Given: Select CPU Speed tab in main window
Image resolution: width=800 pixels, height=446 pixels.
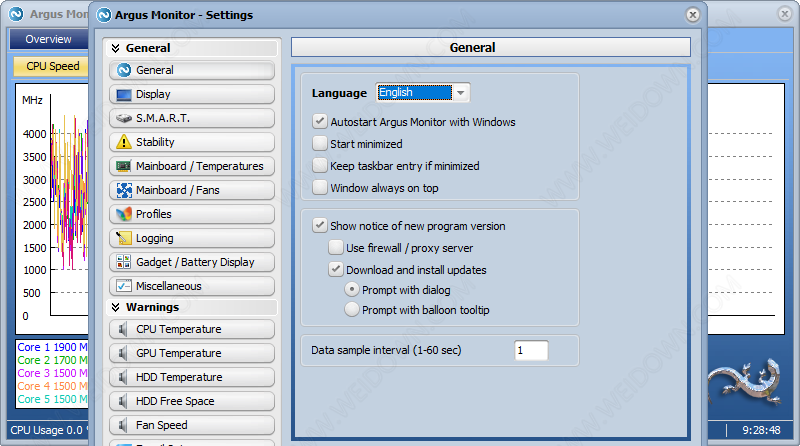Looking at the screenshot, I should pos(53,66).
